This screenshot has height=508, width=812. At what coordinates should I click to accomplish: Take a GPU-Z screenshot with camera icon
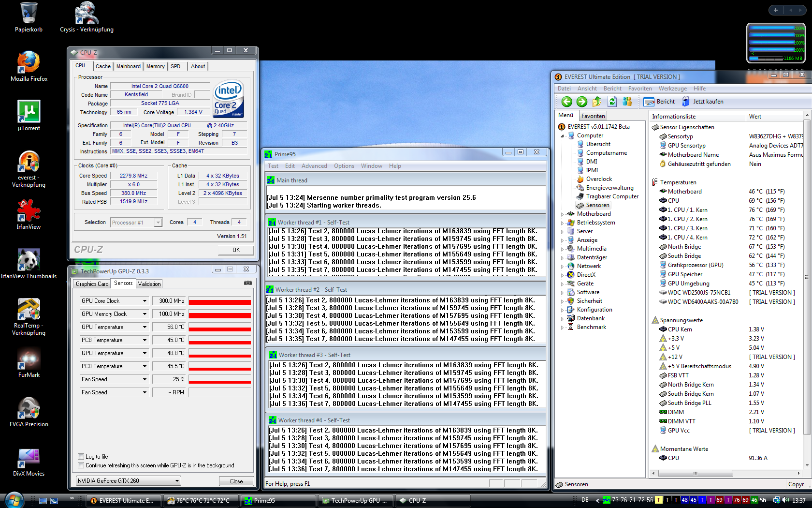coord(248,283)
